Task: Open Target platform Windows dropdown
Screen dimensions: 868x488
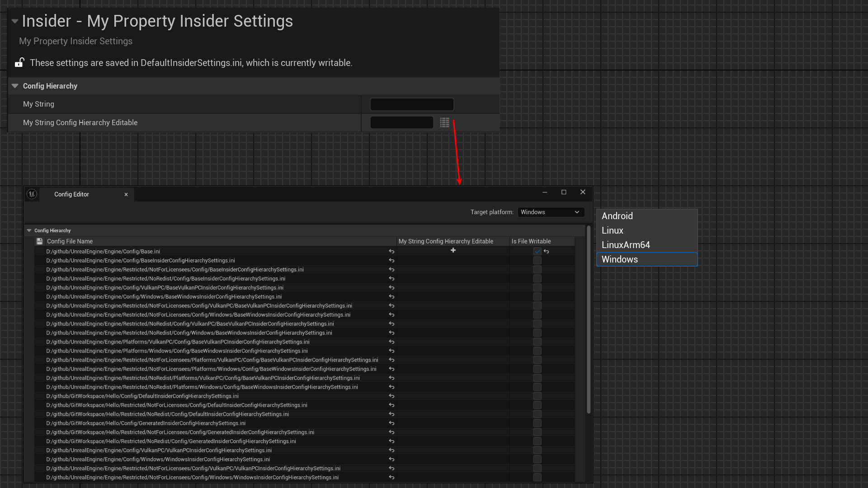Action: (550, 212)
